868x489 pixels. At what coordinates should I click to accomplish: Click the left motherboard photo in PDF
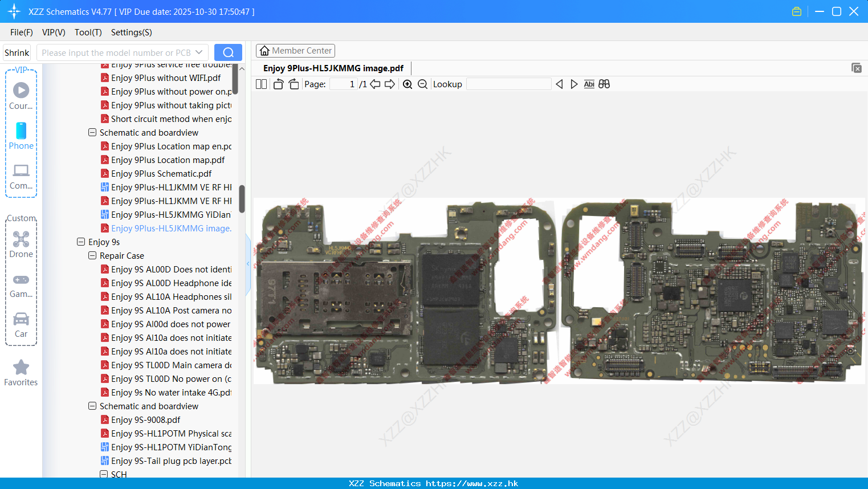[406, 292]
